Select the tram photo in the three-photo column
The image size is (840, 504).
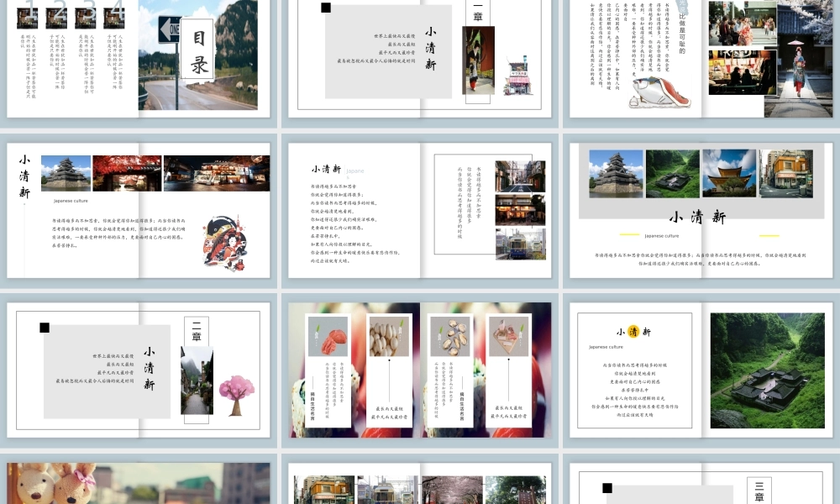[520, 244]
